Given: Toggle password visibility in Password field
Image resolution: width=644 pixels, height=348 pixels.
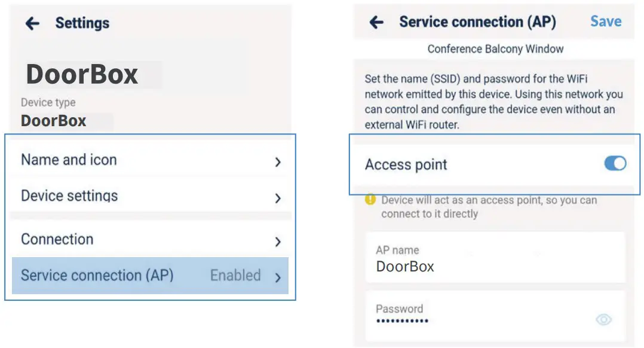Looking at the screenshot, I should coord(603,320).
